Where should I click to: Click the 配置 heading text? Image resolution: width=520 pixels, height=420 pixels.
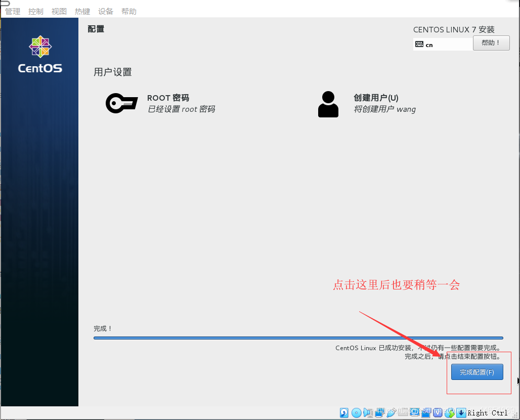(96, 29)
